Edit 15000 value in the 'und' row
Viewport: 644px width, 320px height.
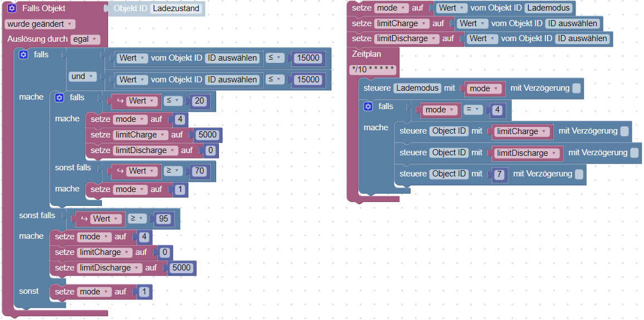tap(308, 79)
